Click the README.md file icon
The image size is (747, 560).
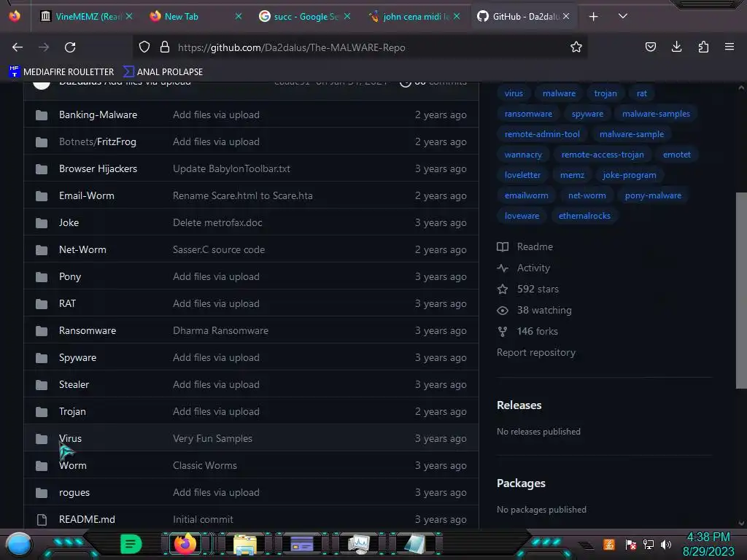click(42, 519)
